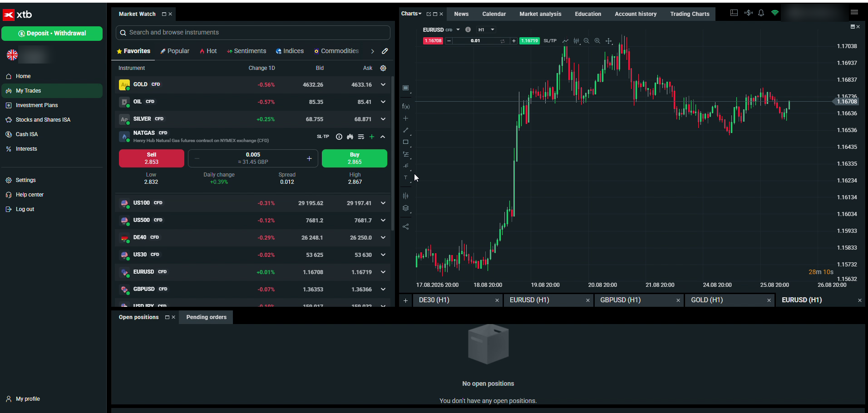Open the notifications bell
This screenshot has width=868, height=413.
[761, 13]
